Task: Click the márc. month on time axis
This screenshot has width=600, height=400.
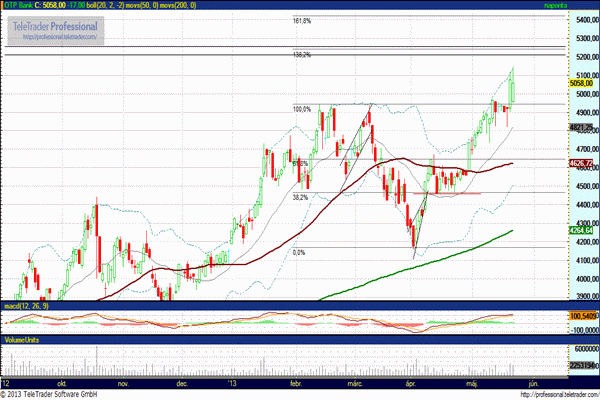Action: (355, 384)
